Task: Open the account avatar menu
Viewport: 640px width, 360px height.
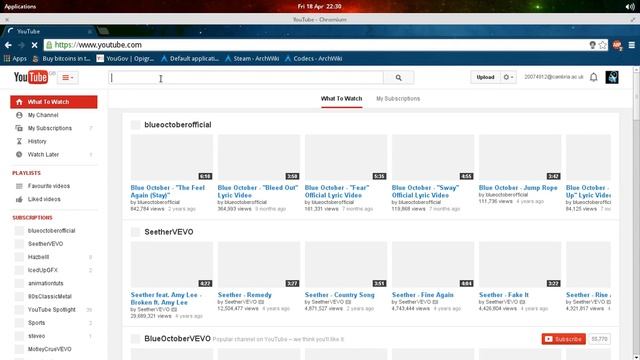Action: (x=612, y=77)
